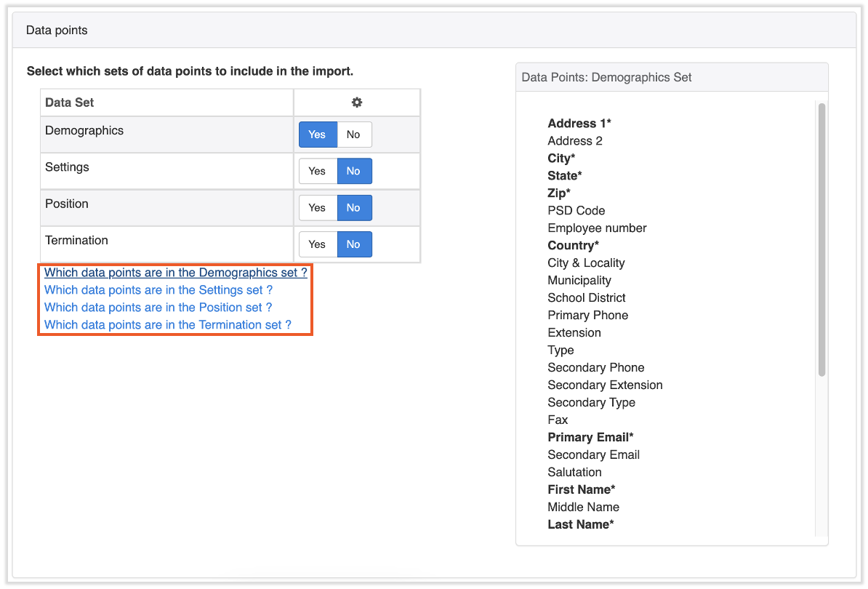The height and width of the screenshot is (589, 868).
Task: Select No for the Settings set
Action: point(353,171)
